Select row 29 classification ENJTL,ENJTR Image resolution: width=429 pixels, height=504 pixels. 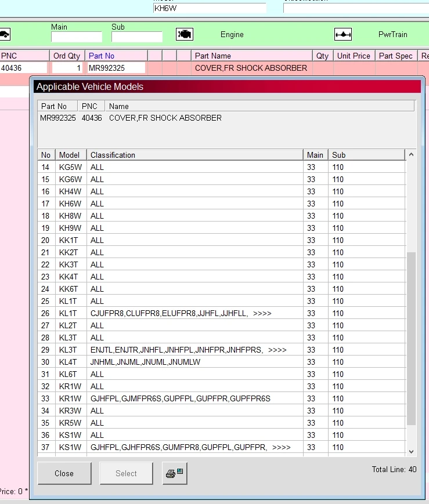[221, 350]
